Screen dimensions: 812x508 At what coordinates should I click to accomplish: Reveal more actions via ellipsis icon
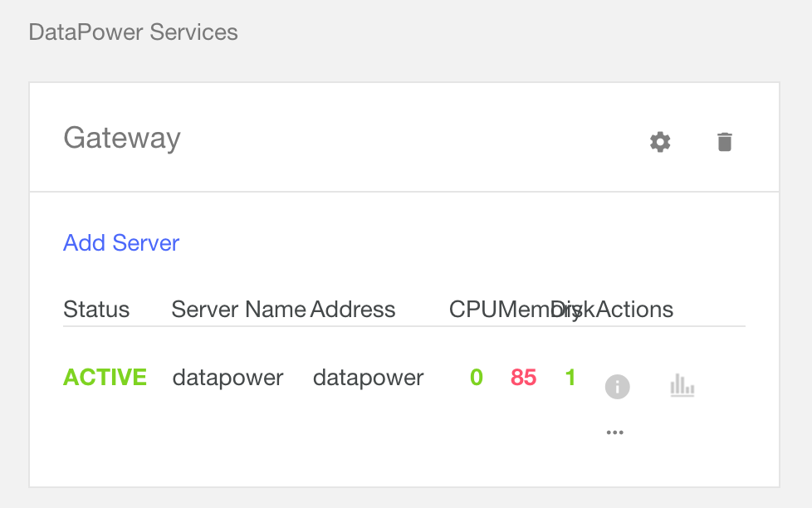[615, 431]
